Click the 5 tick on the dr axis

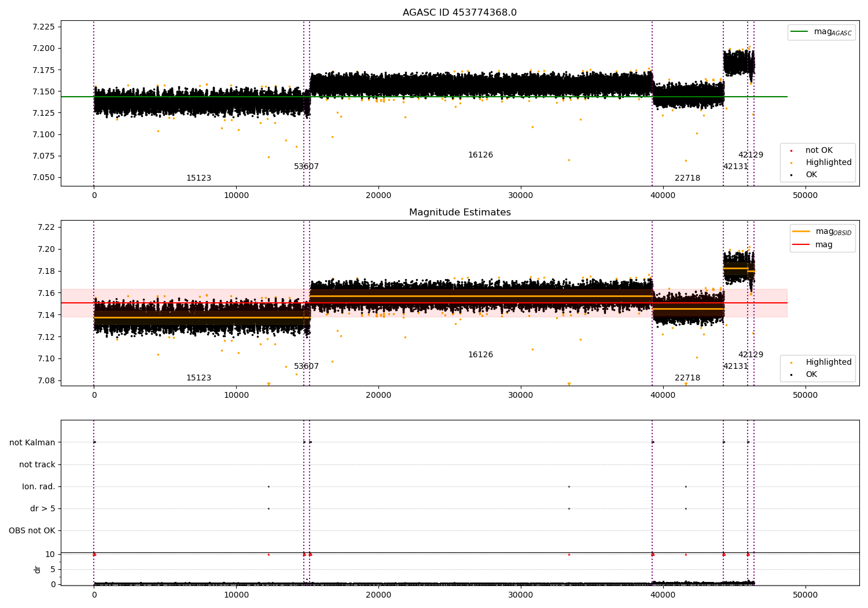click(x=53, y=569)
